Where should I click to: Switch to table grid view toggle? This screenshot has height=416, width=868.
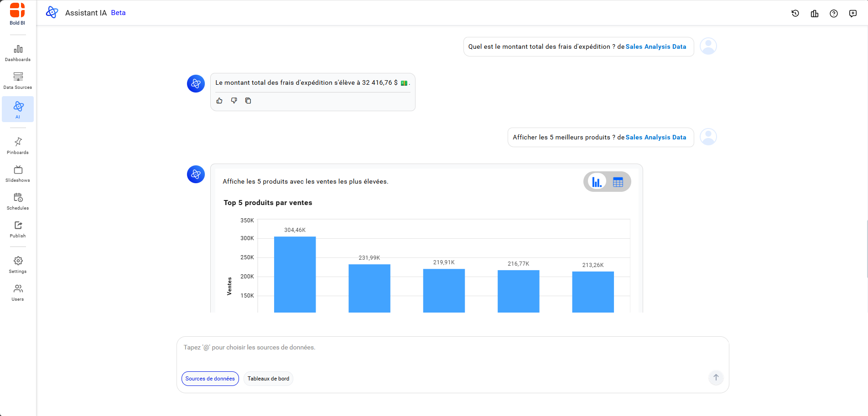tap(618, 182)
